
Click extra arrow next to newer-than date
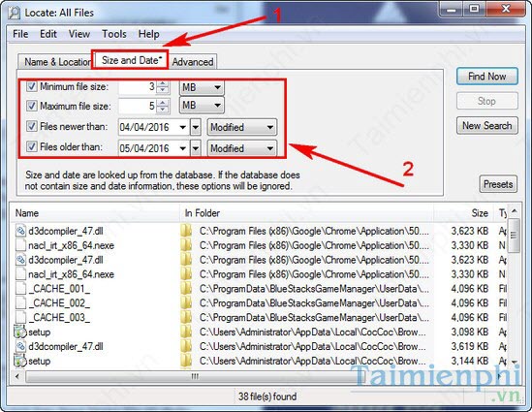pos(196,128)
